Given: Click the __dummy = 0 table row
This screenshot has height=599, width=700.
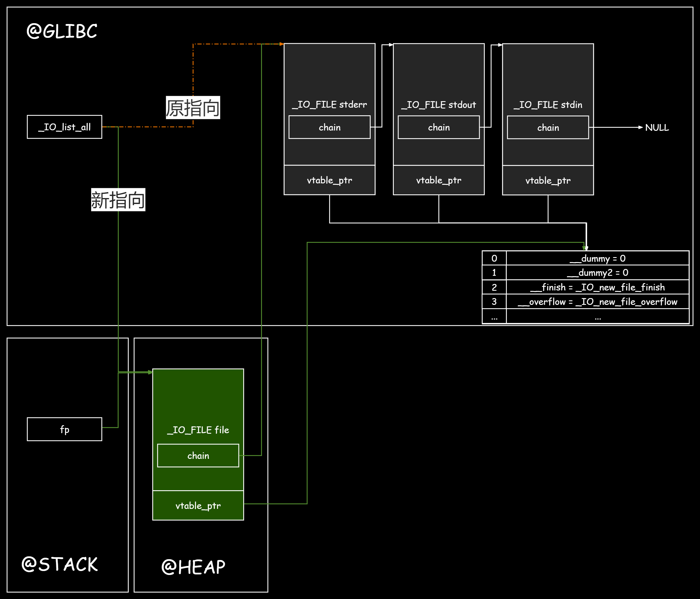Looking at the screenshot, I should (597, 259).
